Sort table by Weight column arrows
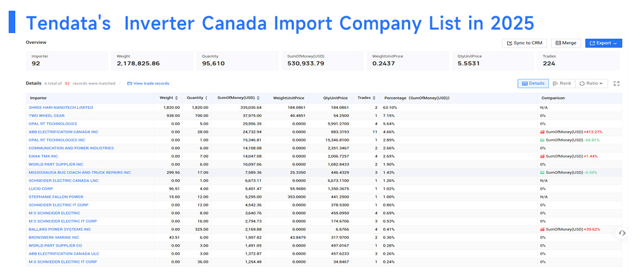 [x=176, y=98]
